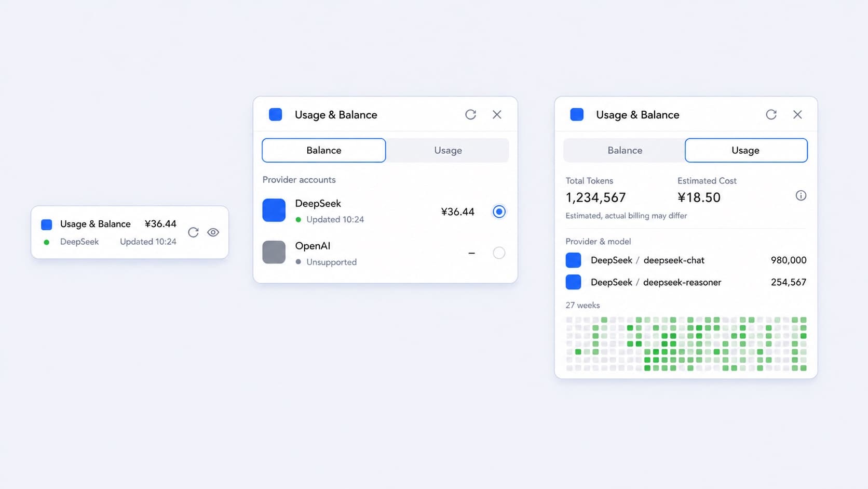Close the right Usage panel
The image size is (868, 489).
point(797,114)
